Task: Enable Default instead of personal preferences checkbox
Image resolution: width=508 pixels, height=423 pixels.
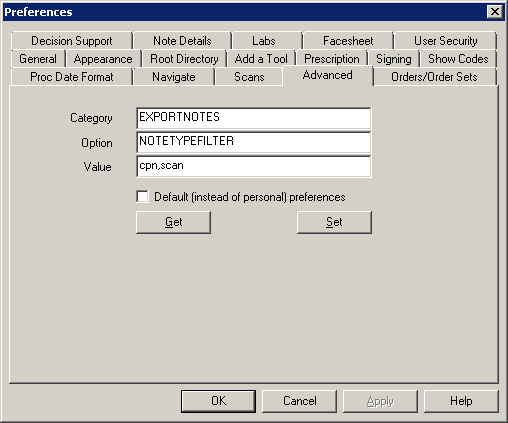Action: click(143, 196)
